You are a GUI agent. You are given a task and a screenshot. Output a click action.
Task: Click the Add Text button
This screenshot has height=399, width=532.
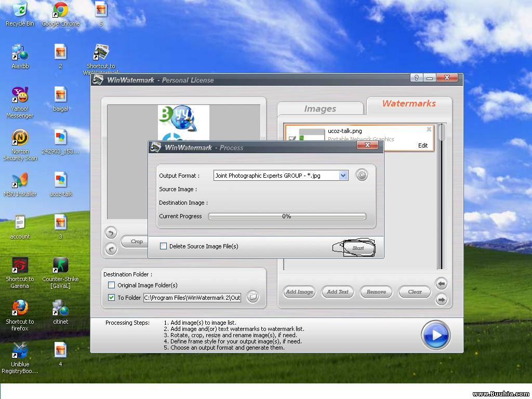pyautogui.click(x=338, y=292)
